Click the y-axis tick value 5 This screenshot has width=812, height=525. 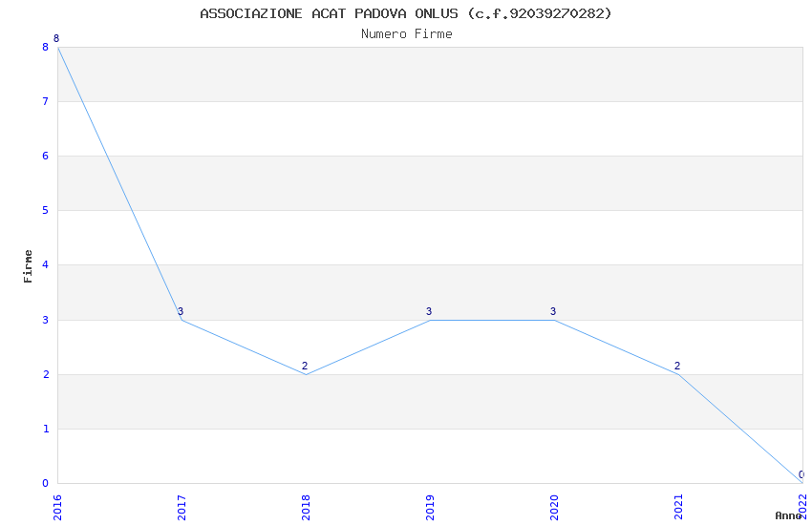[46, 211]
